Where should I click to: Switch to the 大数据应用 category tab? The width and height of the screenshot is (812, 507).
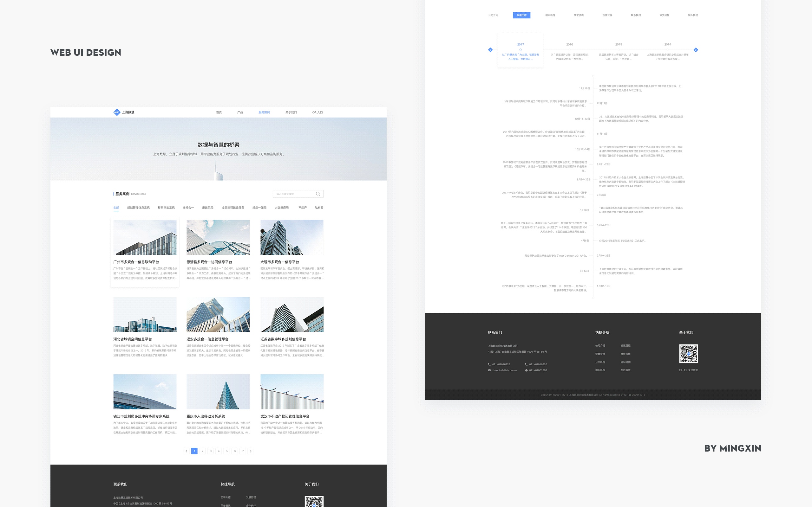(282, 208)
